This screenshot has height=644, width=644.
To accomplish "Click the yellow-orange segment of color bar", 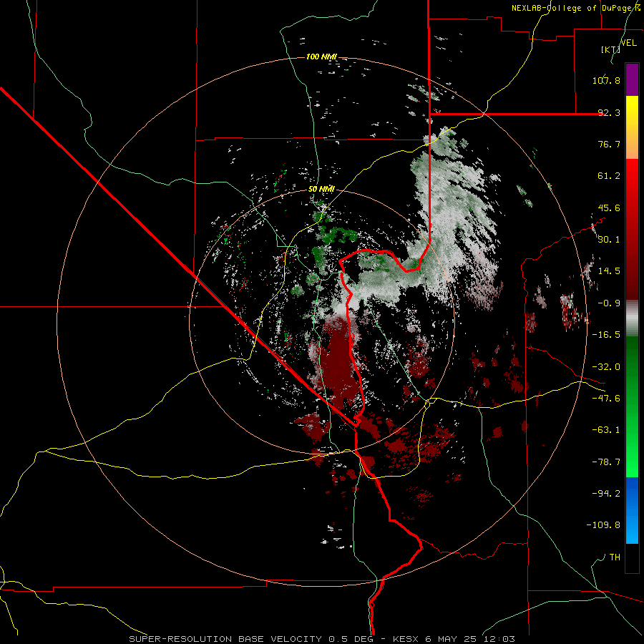I will point(632,127).
